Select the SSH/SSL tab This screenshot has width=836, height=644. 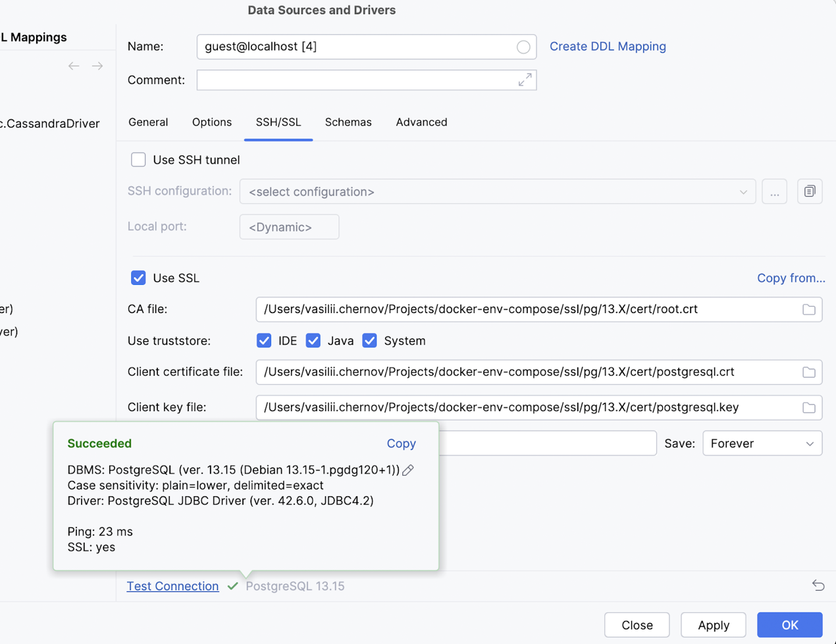pyautogui.click(x=278, y=122)
